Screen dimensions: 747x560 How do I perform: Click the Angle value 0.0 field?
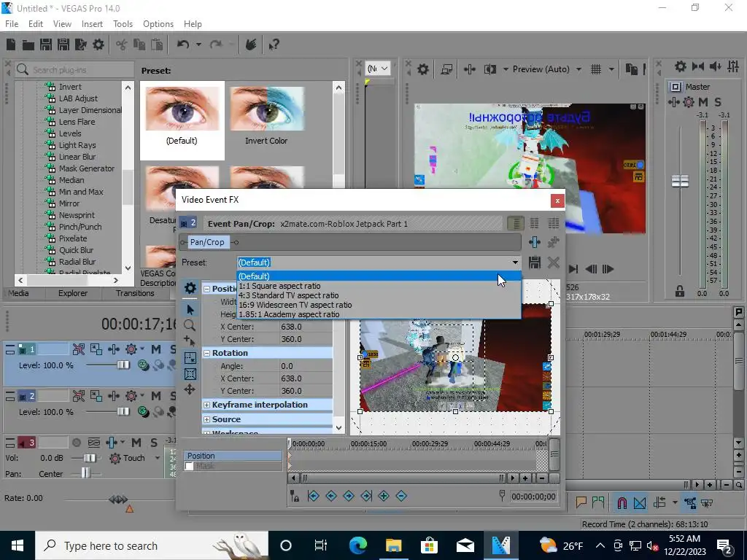pos(306,366)
